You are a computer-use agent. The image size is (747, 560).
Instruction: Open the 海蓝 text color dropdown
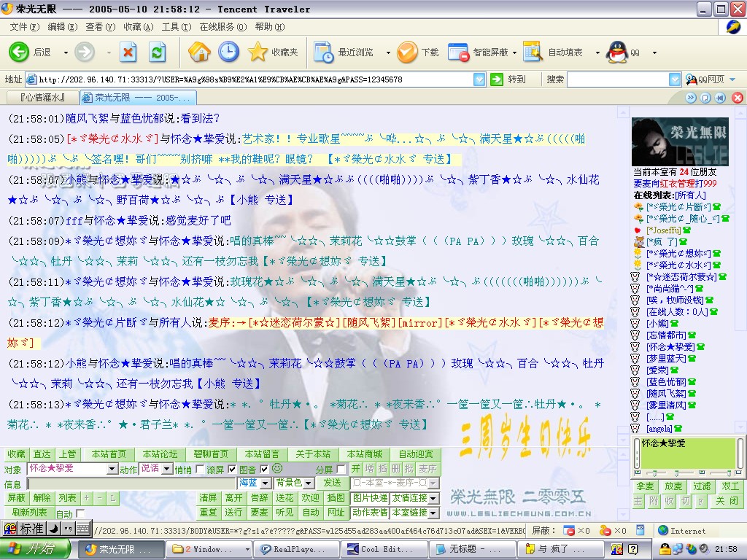click(266, 483)
